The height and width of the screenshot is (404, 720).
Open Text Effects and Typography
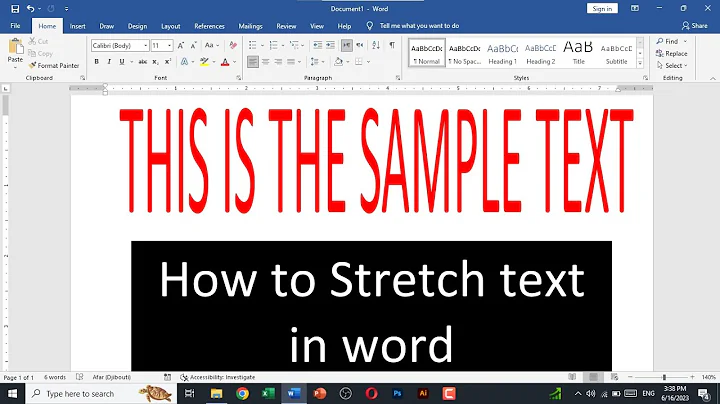coord(185,62)
